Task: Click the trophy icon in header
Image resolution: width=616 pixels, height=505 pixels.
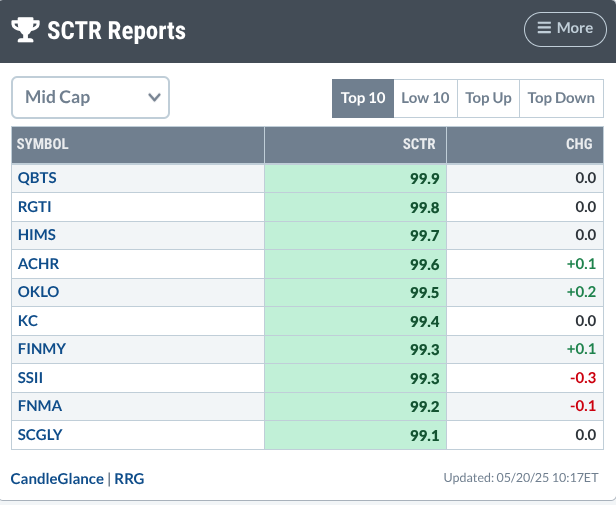Action: point(26,30)
